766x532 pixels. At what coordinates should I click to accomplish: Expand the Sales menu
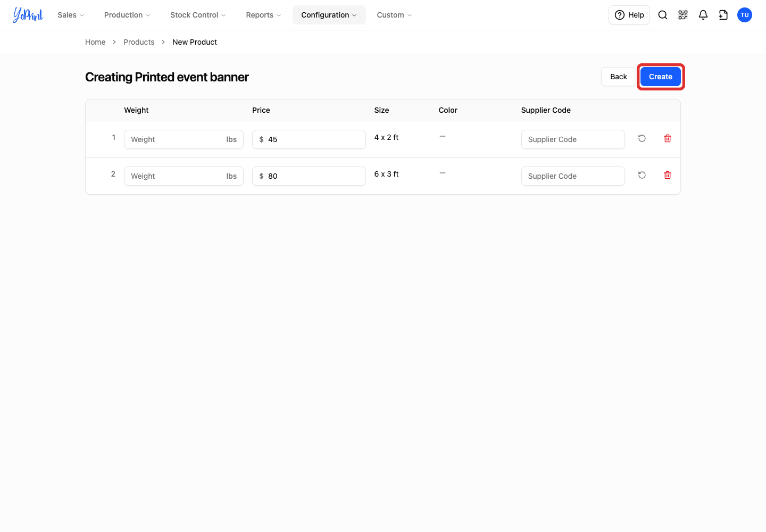(71, 15)
